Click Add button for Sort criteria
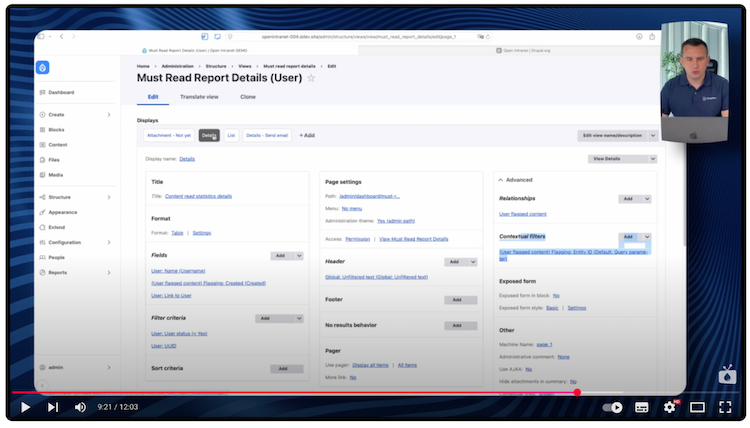The height and width of the screenshot is (428, 750). click(287, 369)
